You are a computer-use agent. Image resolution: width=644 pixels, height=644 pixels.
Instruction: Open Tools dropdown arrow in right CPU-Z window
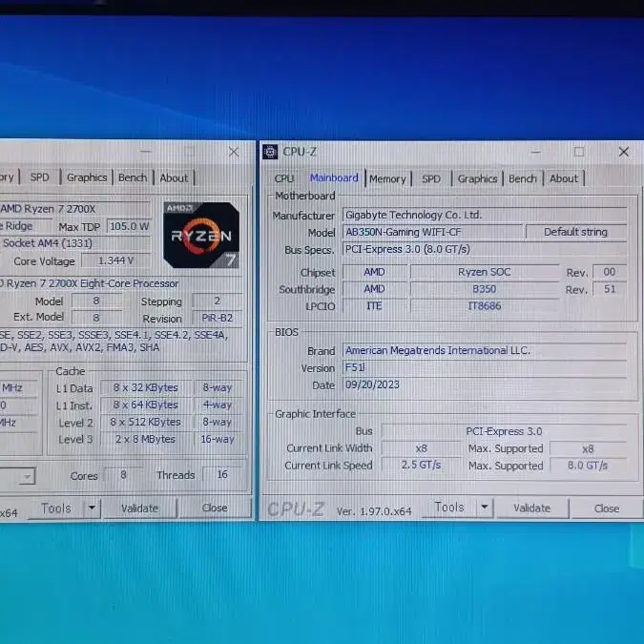[485, 508]
